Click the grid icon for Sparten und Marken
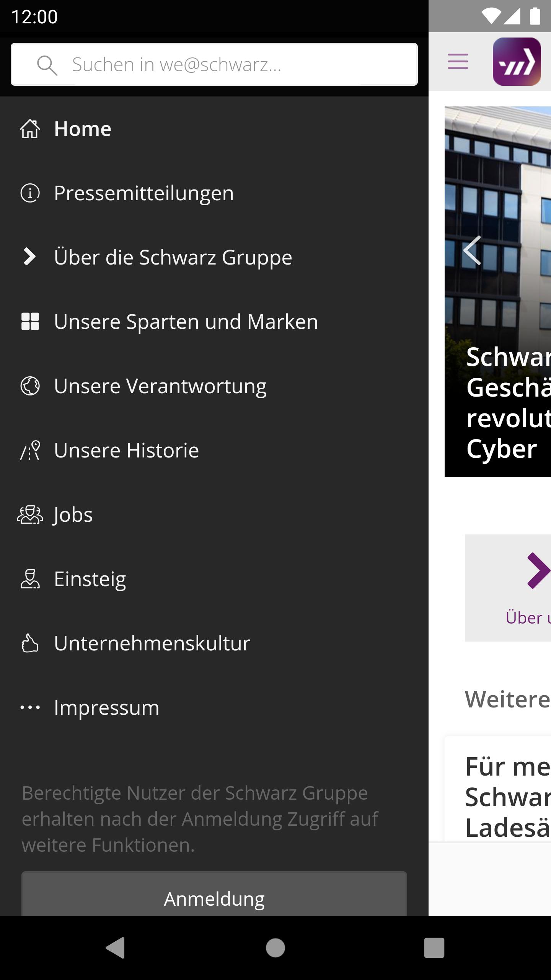 coord(30,322)
